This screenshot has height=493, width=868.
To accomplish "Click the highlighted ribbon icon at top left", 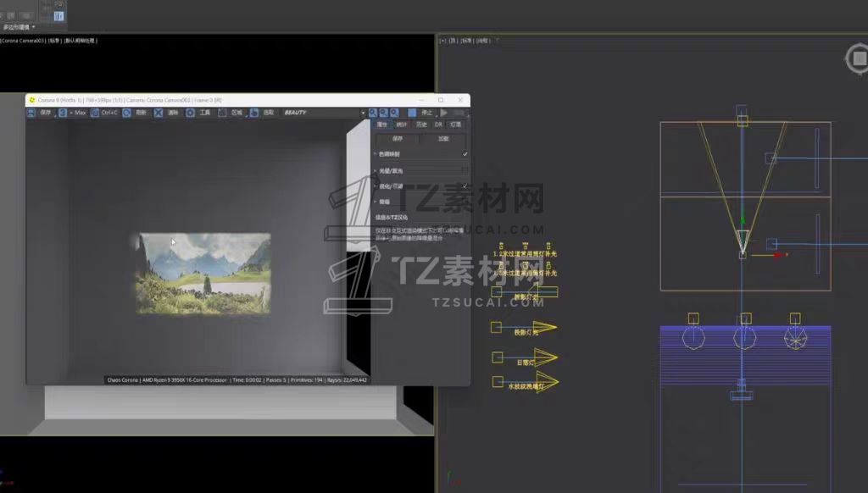I will click(58, 16).
